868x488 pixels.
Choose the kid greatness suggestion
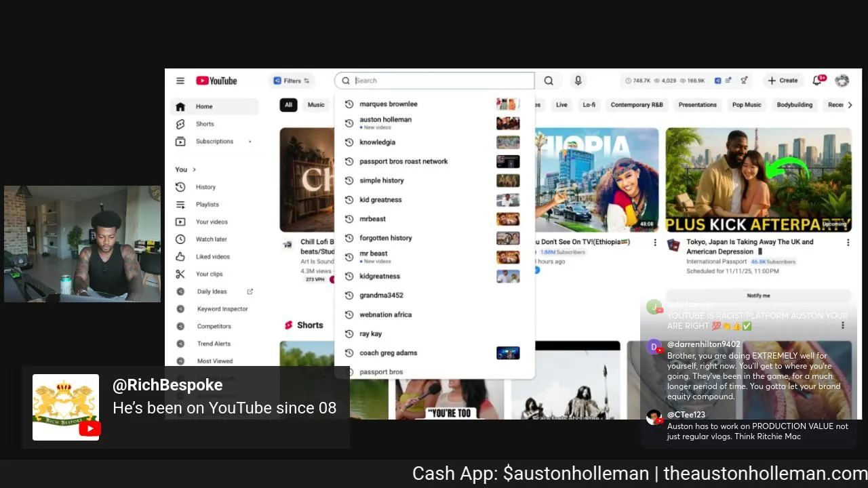(434, 200)
